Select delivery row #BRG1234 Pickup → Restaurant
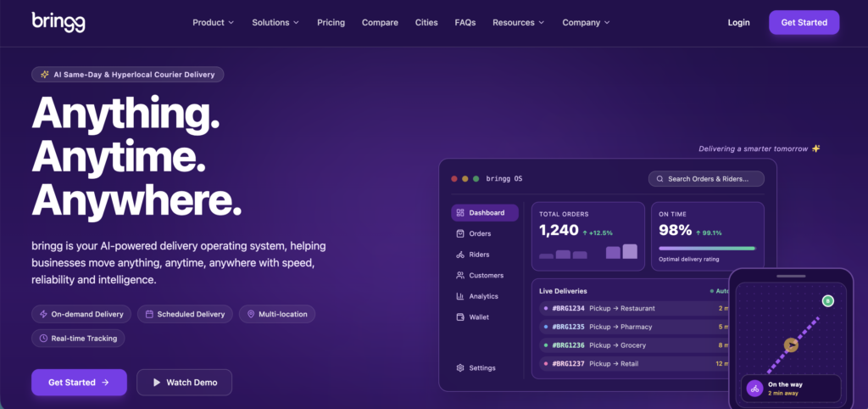 tap(635, 308)
